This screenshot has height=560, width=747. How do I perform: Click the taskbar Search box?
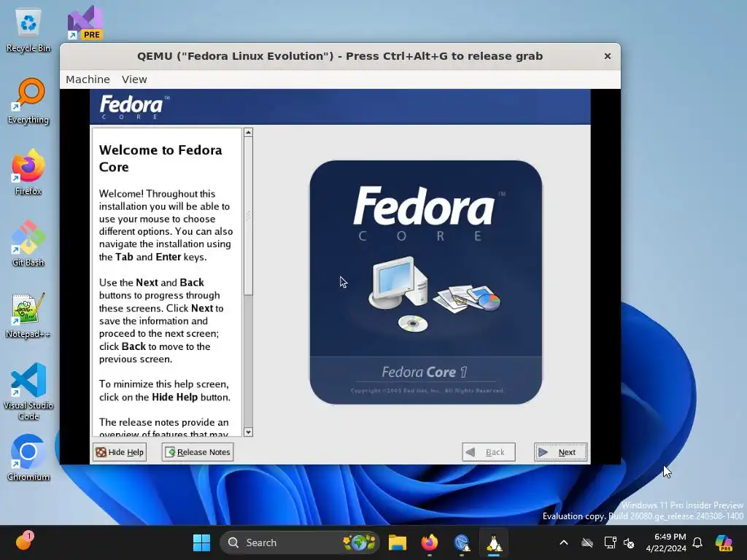point(300,542)
